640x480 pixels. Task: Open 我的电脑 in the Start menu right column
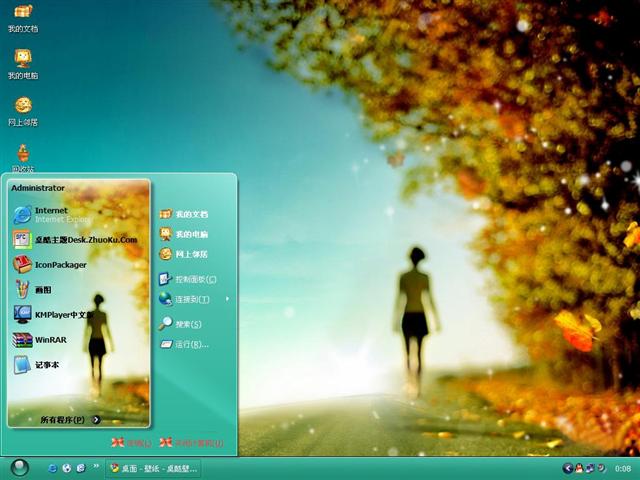click(184, 234)
